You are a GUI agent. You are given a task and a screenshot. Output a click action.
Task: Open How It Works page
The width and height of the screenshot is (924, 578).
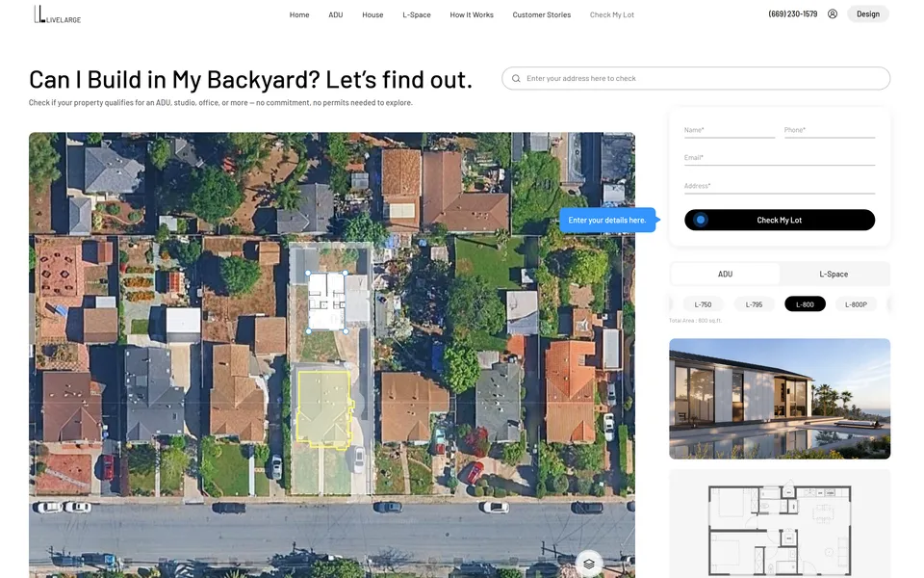472,14
